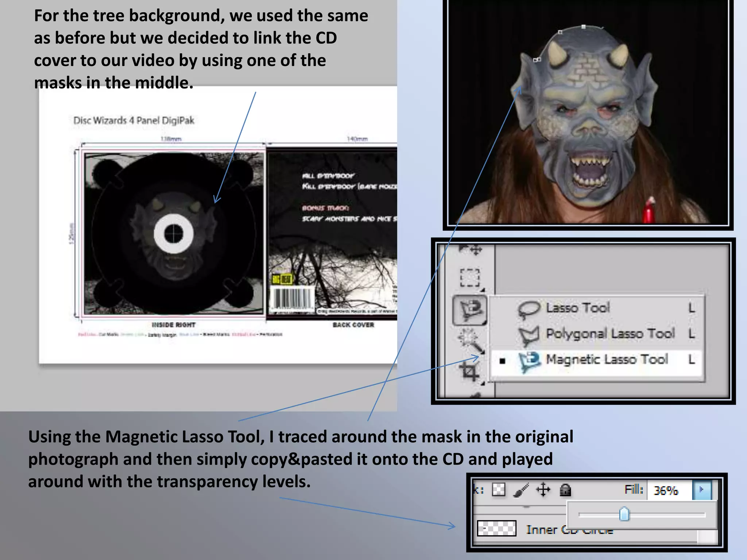Click the gargoyle mask photograph

pyautogui.click(x=588, y=112)
